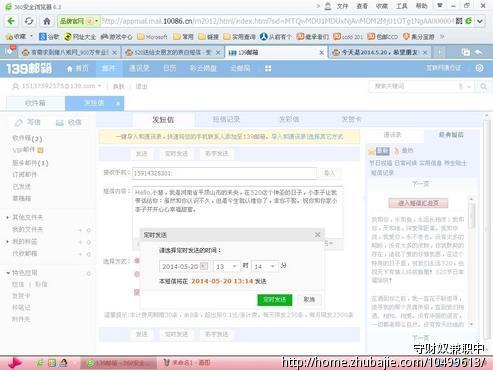Open the search scope dropdown in the search box
Image resolution: width=493 pixels, height=370 pixels.
(x=469, y=87)
